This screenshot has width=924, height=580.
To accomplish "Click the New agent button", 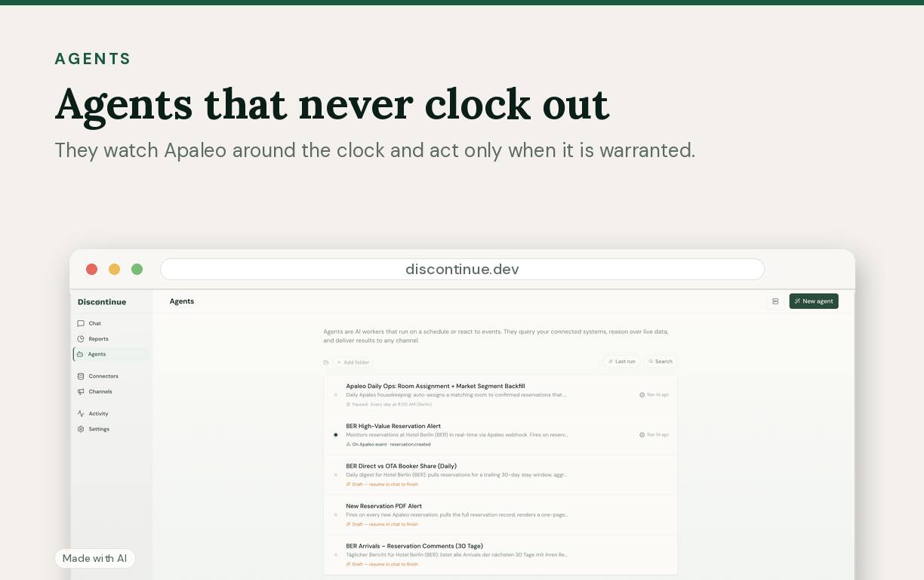I will pos(814,301).
